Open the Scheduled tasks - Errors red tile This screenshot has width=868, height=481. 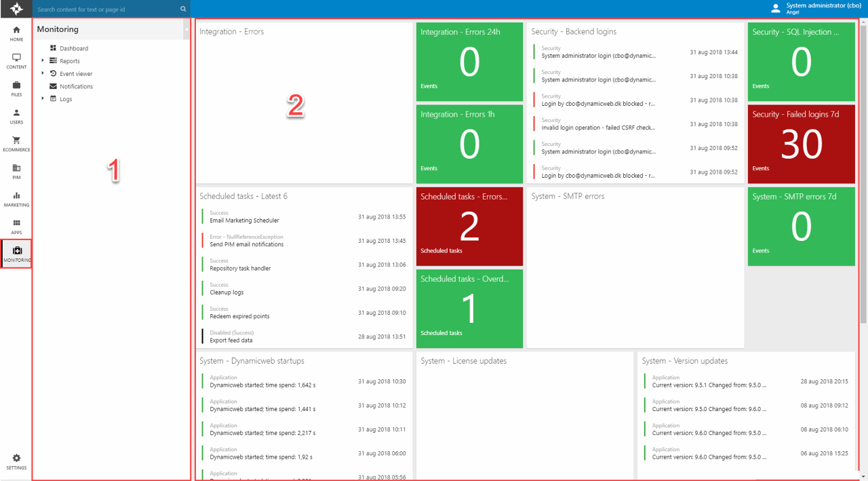coord(469,226)
